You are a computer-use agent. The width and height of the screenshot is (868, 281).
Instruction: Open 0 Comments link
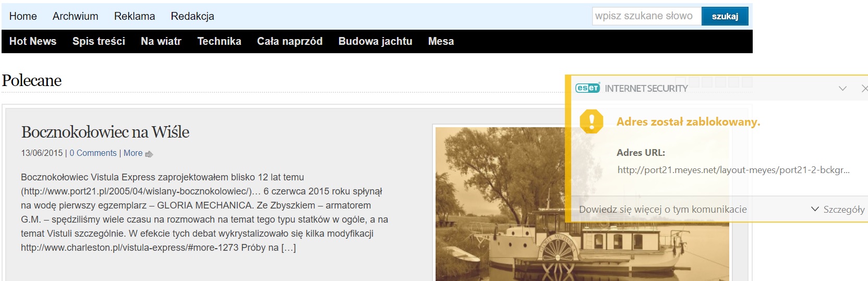point(93,153)
